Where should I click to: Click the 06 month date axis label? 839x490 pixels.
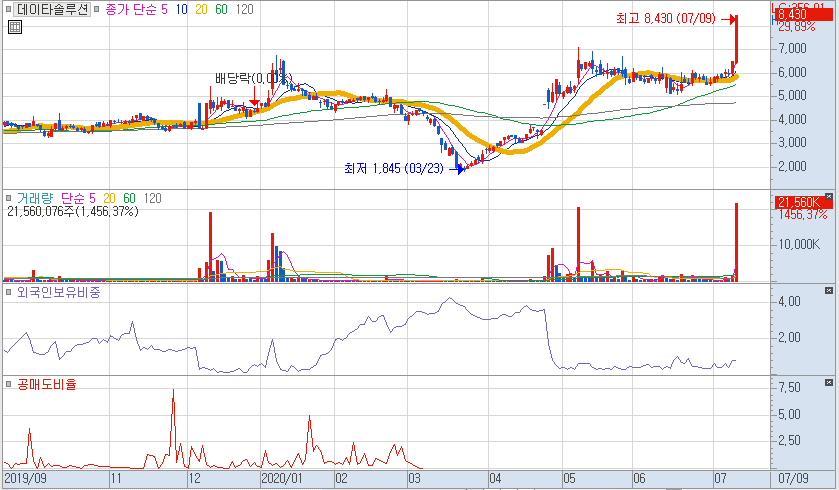pyautogui.click(x=639, y=478)
